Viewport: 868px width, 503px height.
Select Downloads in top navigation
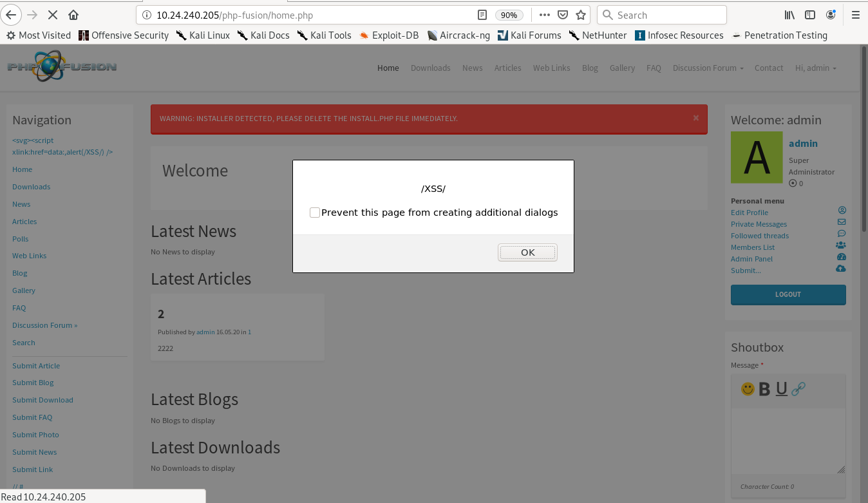[431, 68]
